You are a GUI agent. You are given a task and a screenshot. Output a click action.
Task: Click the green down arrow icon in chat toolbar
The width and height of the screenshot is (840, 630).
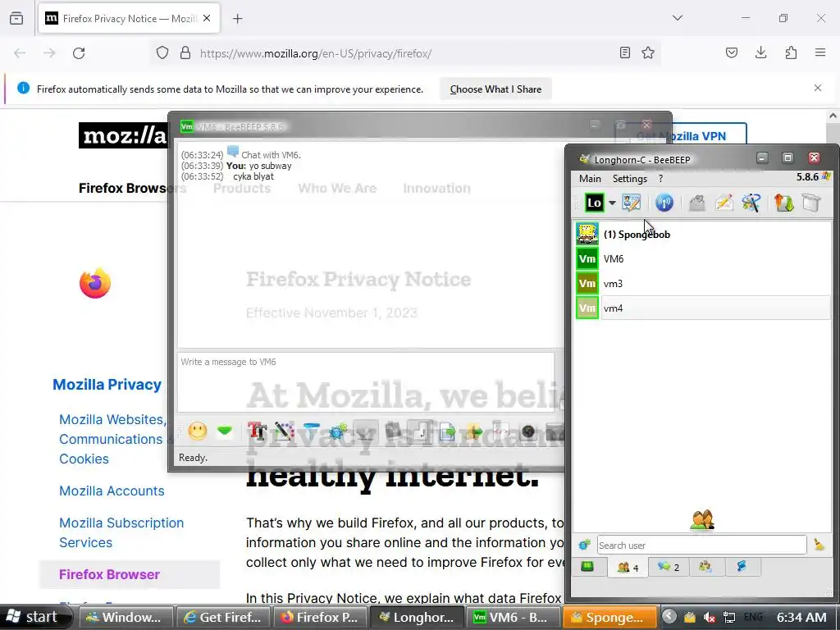pos(225,431)
